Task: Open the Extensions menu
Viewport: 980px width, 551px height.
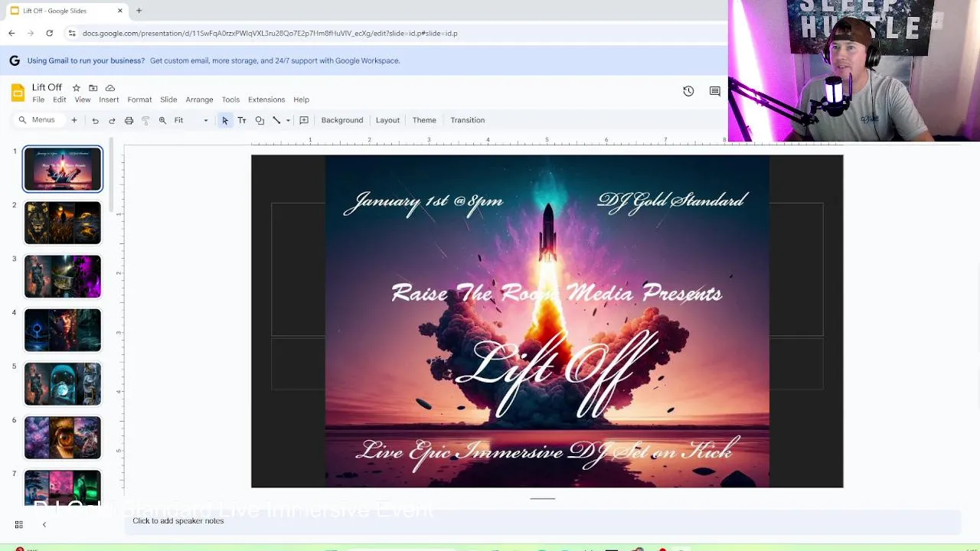Action: pos(266,99)
